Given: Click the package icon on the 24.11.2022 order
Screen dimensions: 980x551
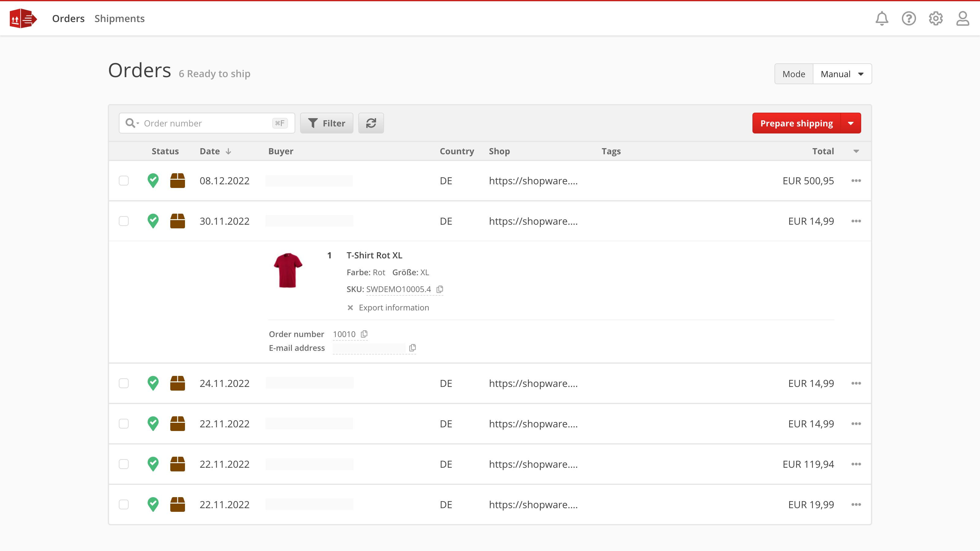Looking at the screenshot, I should 177,383.
